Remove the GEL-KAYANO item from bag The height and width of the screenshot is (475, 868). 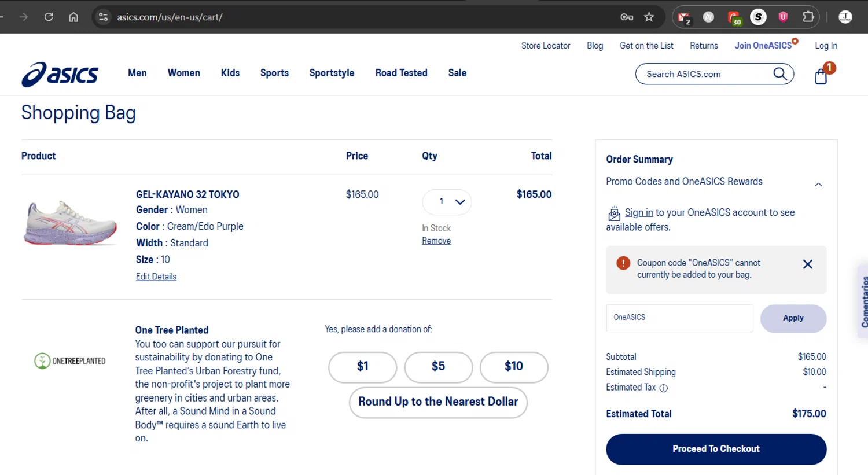436,241
